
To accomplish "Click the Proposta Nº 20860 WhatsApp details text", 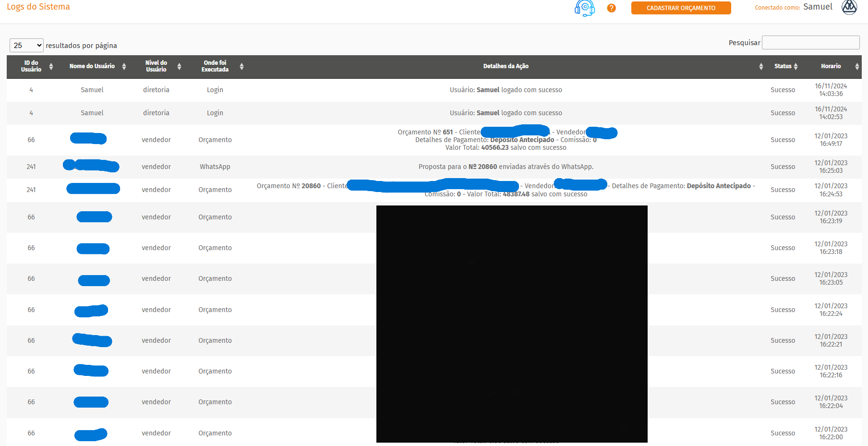I will point(506,167).
